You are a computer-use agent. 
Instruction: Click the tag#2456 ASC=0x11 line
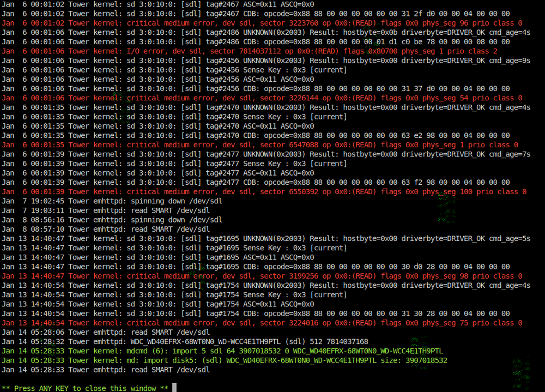click(158, 79)
